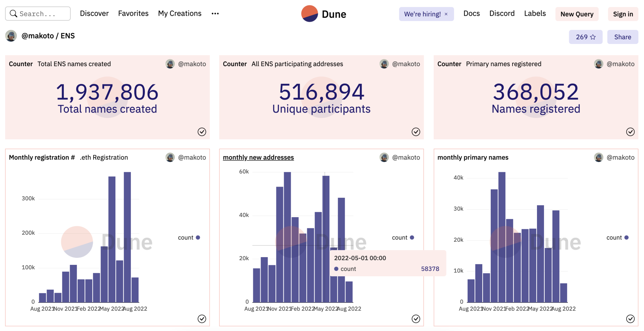This screenshot has width=644, height=331.
Task: Open the monthly new addresses link
Action: coord(258,157)
